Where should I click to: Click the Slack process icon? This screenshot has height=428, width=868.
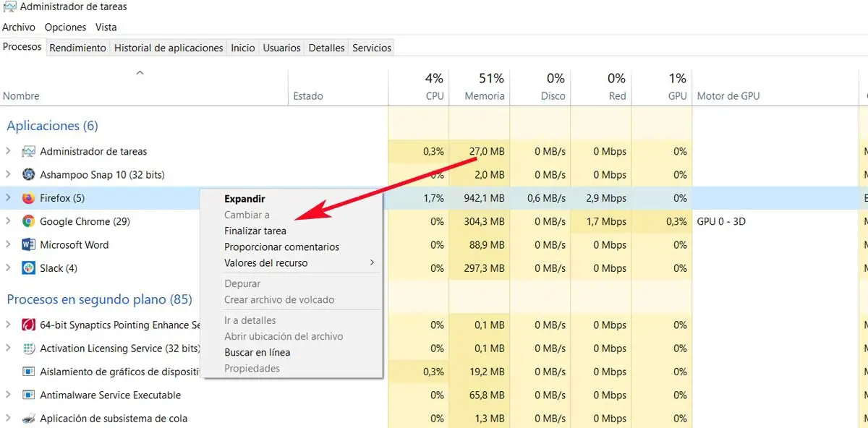pos(29,268)
